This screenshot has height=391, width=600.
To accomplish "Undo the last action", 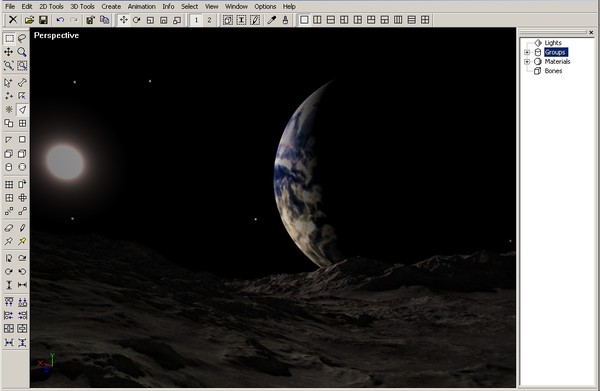I will point(60,20).
